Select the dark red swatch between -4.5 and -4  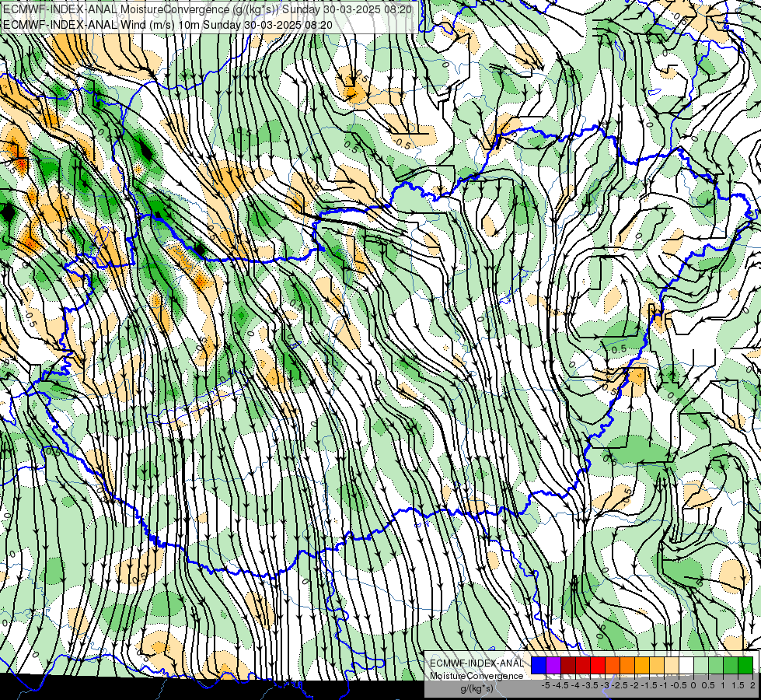pyautogui.click(x=568, y=665)
